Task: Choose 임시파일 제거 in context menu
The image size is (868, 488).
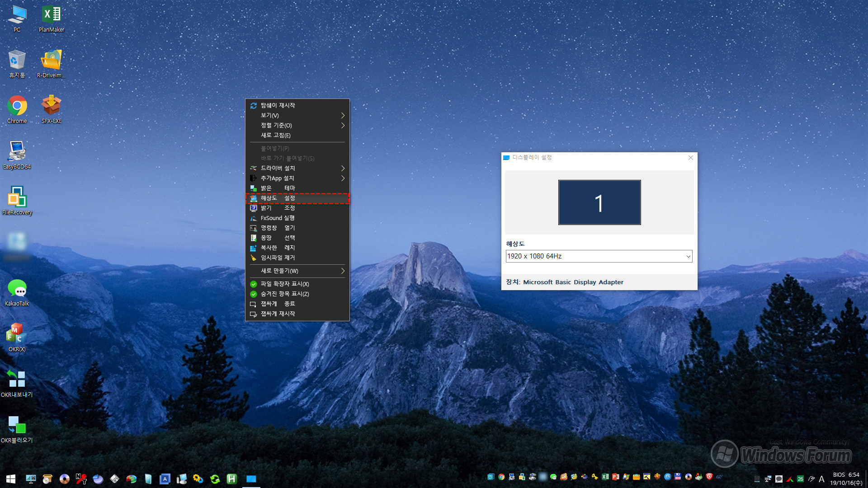Action: (x=297, y=258)
